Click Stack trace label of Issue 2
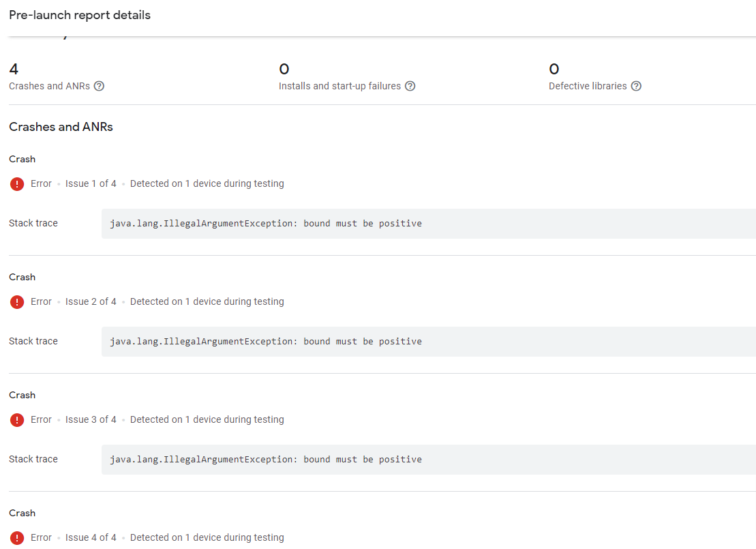The width and height of the screenshot is (756, 549). point(33,341)
